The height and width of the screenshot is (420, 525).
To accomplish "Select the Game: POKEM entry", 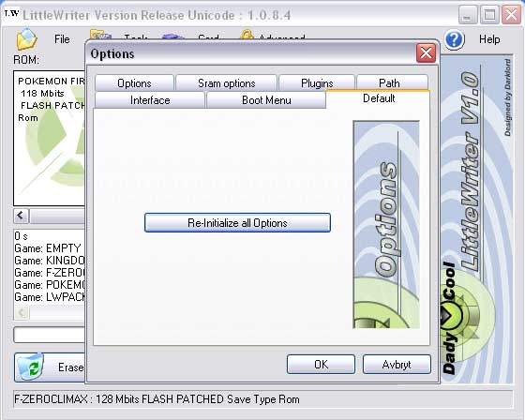I will (49, 285).
